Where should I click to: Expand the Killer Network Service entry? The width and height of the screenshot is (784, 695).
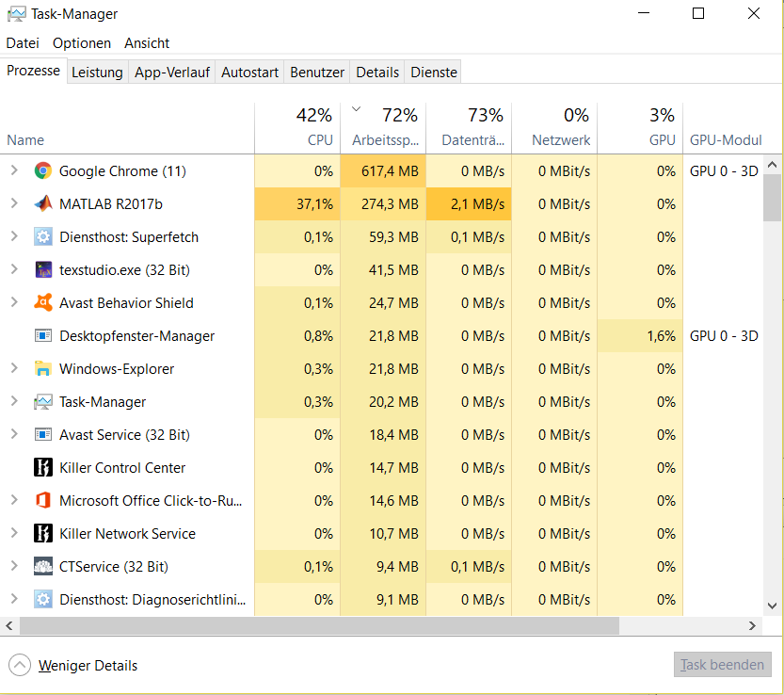(x=14, y=534)
